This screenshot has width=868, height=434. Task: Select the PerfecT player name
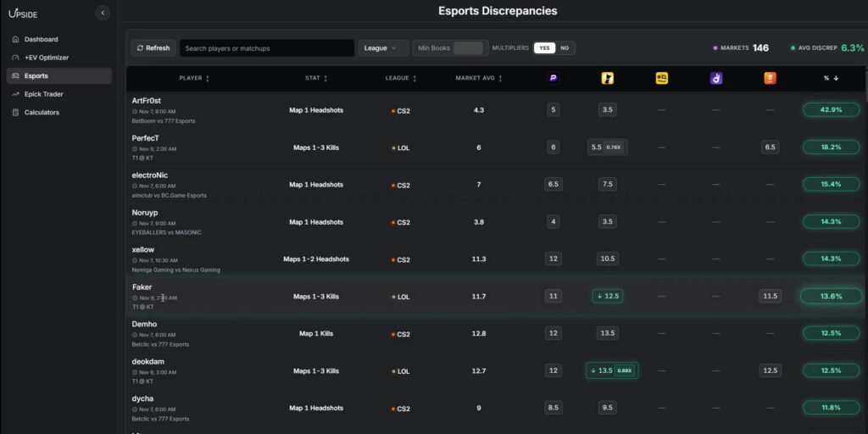coord(145,138)
